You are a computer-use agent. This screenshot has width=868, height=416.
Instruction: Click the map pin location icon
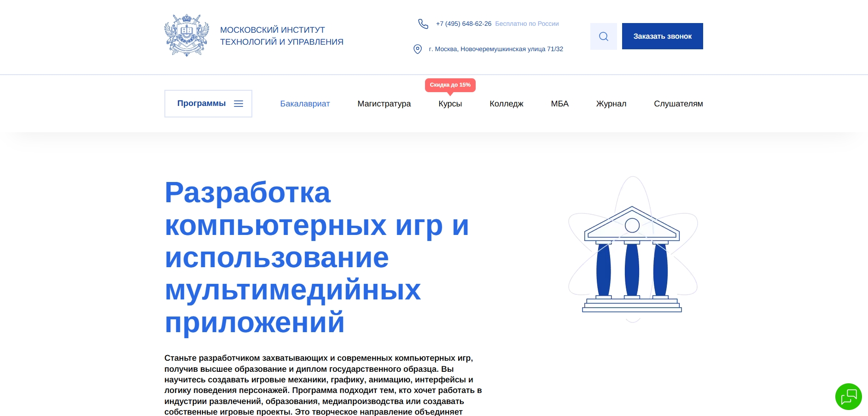pyautogui.click(x=418, y=49)
